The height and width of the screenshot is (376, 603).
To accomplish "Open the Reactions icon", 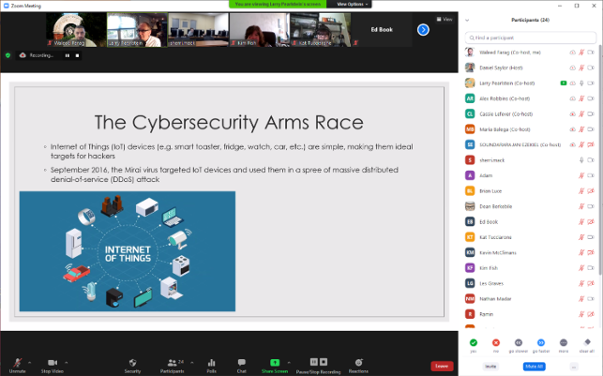I will tap(358, 363).
